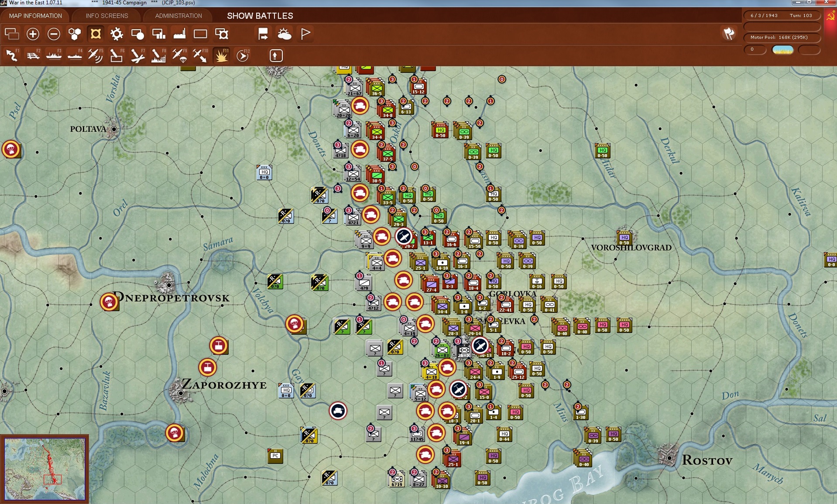Open the Administration tab
The height and width of the screenshot is (504, 837).
178,16
